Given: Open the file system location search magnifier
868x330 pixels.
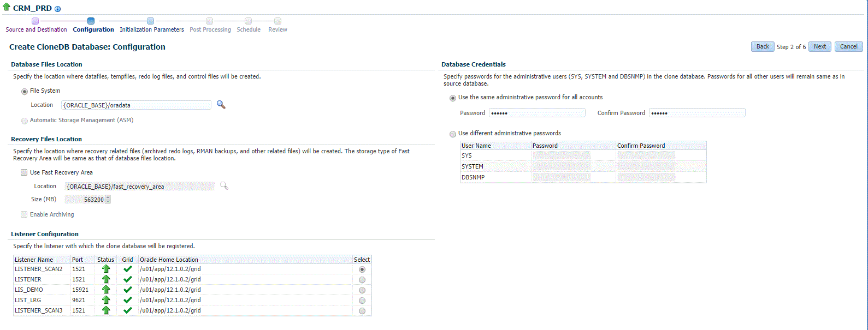Looking at the screenshot, I should point(221,105).
